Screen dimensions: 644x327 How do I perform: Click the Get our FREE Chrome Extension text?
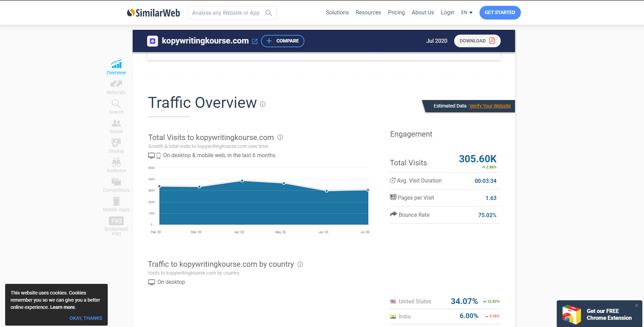[609, 314]
